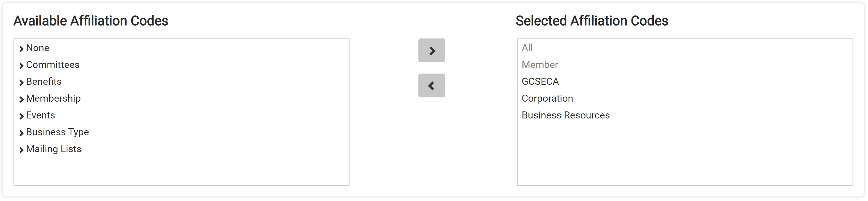The image size is (868, 201).
Task: Expand the Business Type category
Action: coord(21,132)
